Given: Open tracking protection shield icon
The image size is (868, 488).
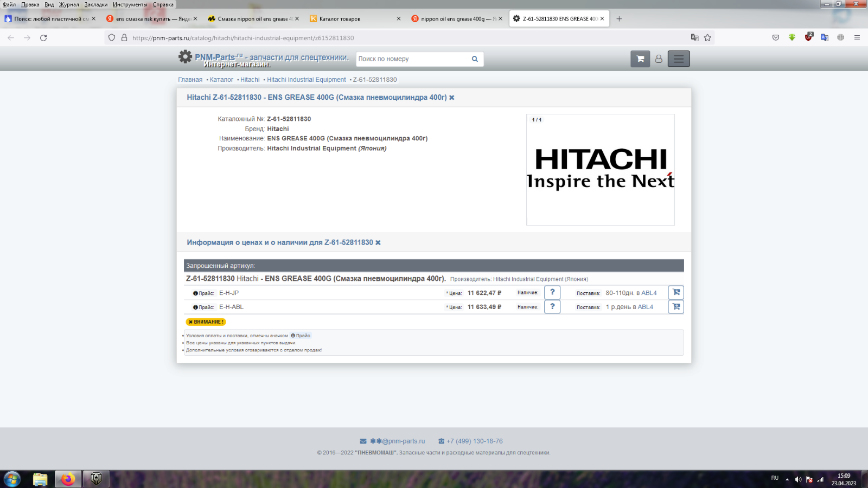Looking at the screenshot, I should click(x=112, y=38).
